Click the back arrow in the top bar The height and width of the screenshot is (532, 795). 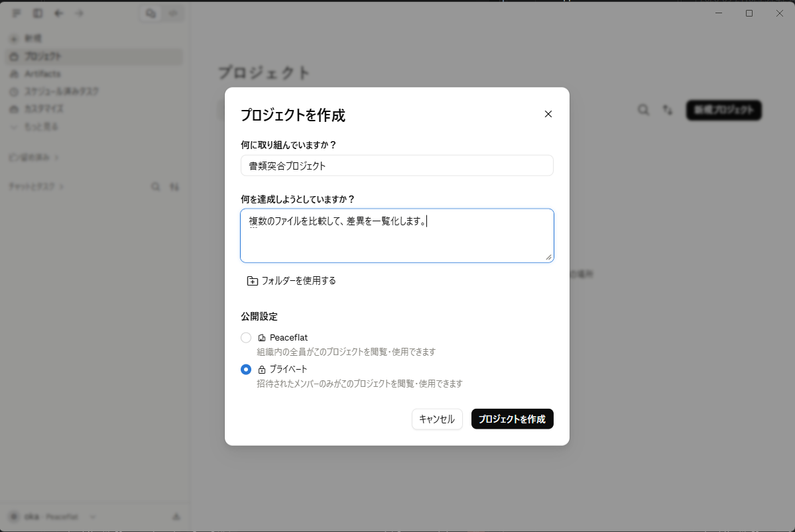pos(59,13)
